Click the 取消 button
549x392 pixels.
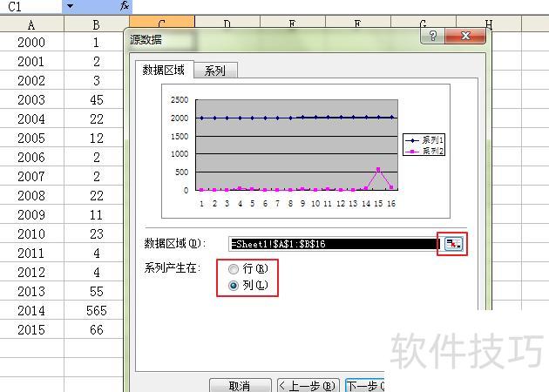240,385
